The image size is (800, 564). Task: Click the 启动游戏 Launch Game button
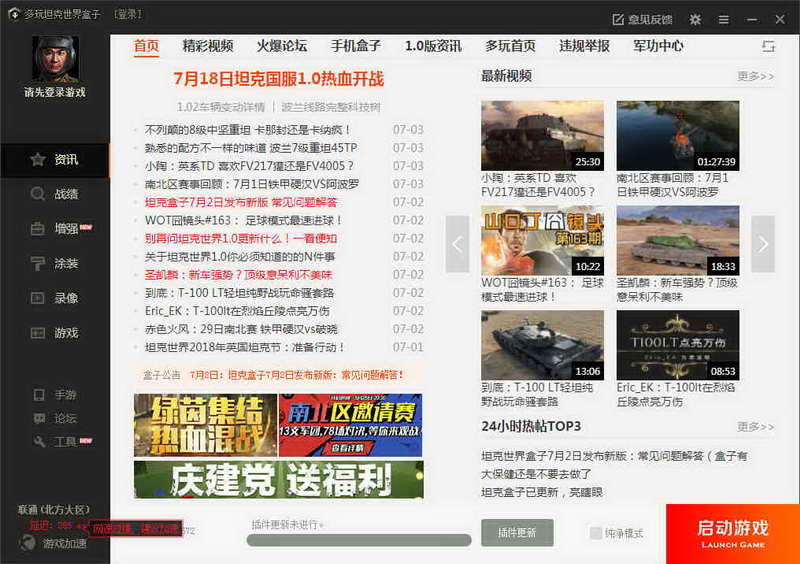[x=733, y=534]
